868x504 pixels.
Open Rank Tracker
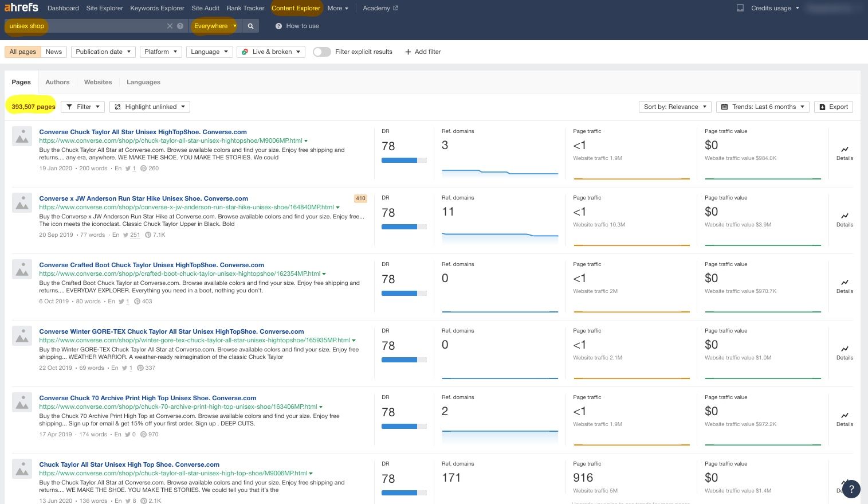pos(245,8)
